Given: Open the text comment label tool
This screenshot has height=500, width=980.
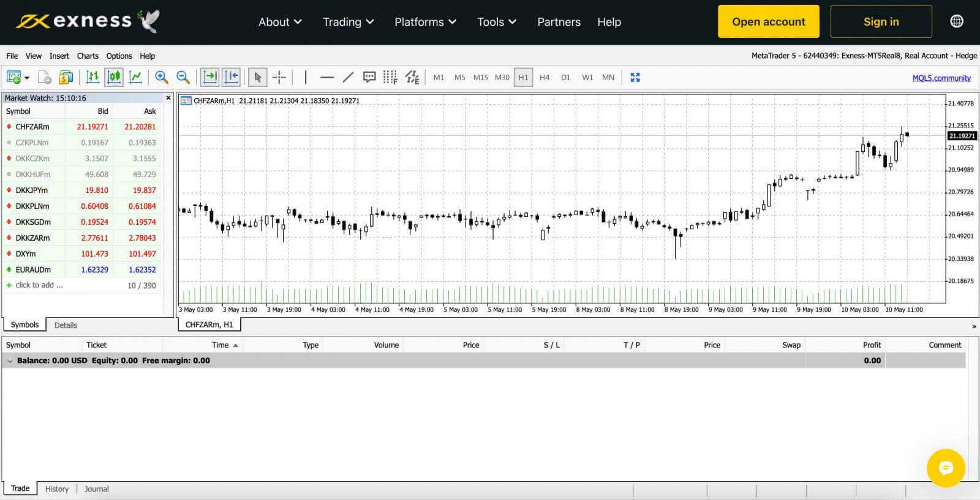Looking at the screenshot, I should tap(369, 77).
